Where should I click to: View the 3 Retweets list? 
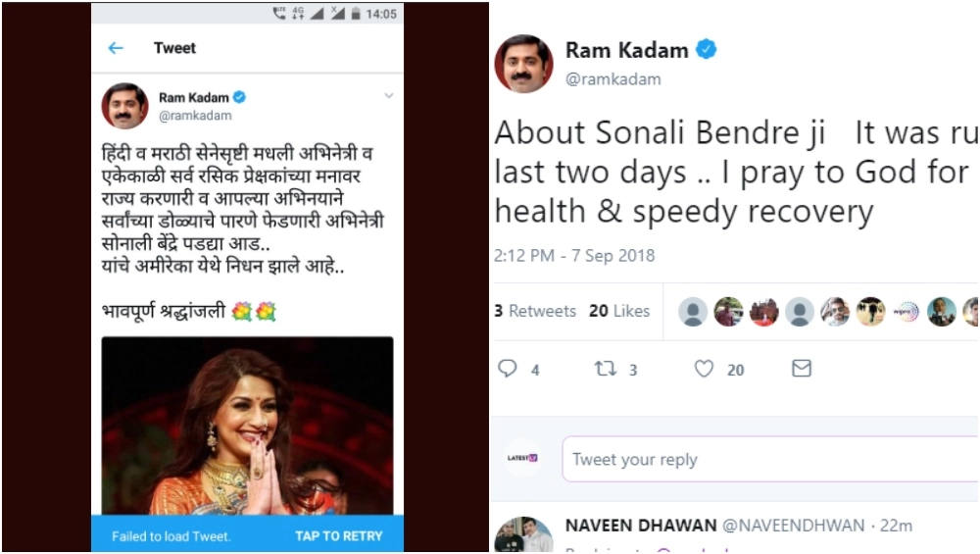535,311
